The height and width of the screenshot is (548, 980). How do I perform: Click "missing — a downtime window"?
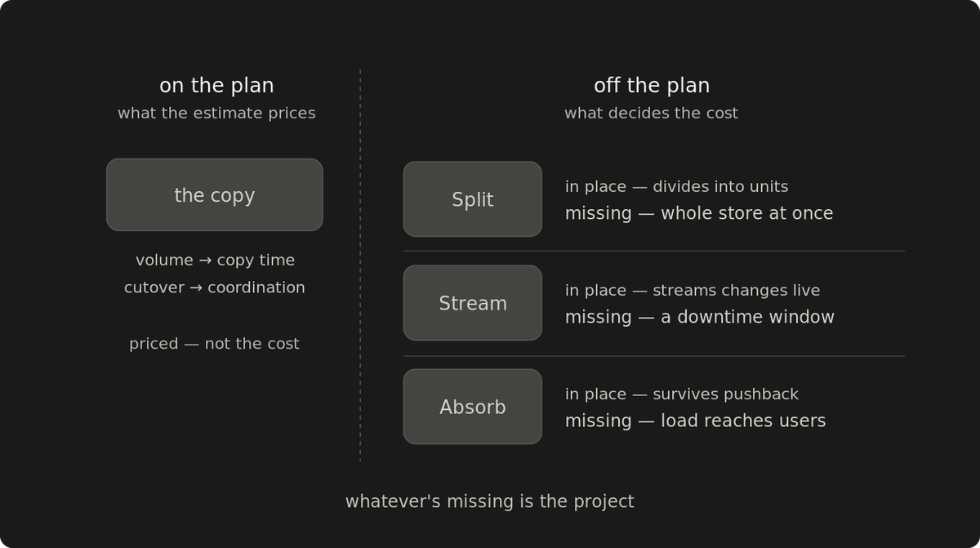700,317
